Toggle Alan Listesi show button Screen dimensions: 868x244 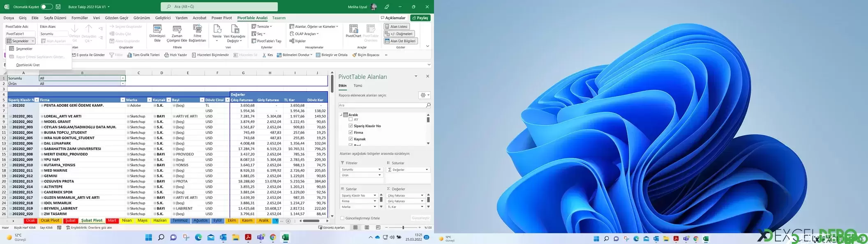click(x=397, y=27)
